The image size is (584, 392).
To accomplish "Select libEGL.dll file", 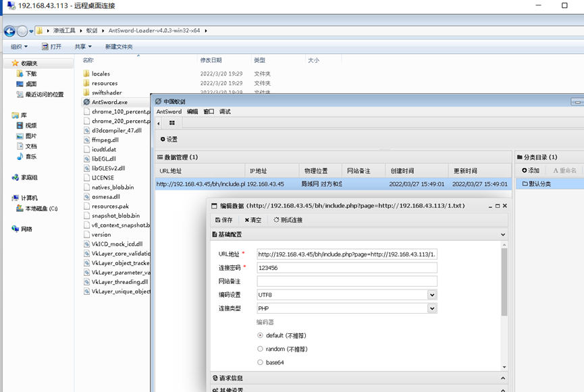I will [100, 159].
